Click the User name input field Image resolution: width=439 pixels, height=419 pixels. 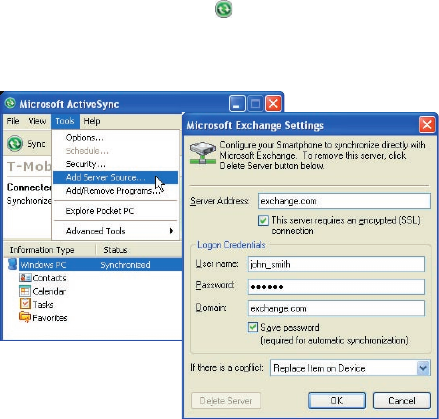pyautogui.click(x=336, y=264)
